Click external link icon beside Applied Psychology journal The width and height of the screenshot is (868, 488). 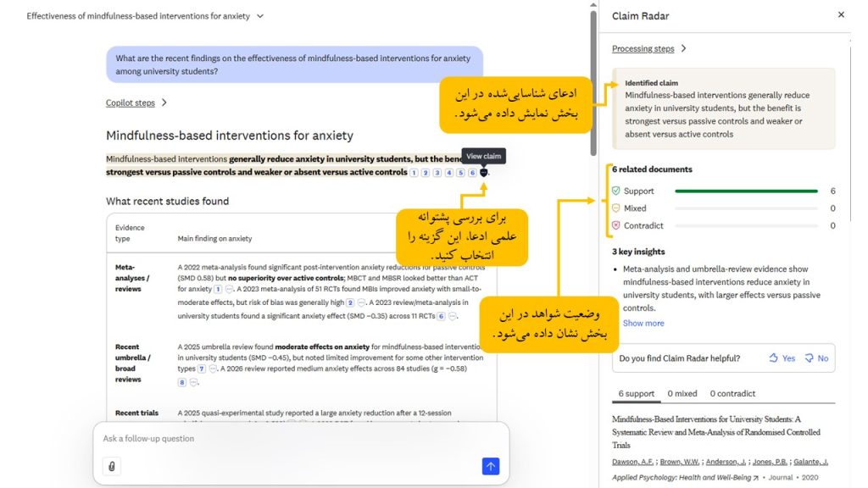(755, 478)
